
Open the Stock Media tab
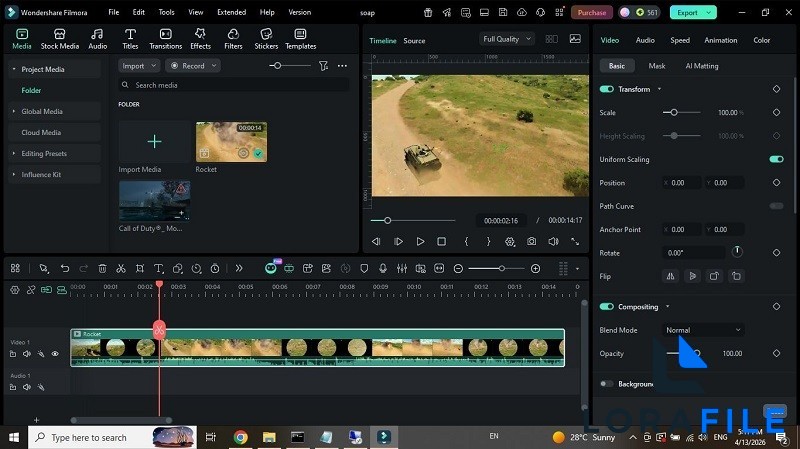(60, 39)
